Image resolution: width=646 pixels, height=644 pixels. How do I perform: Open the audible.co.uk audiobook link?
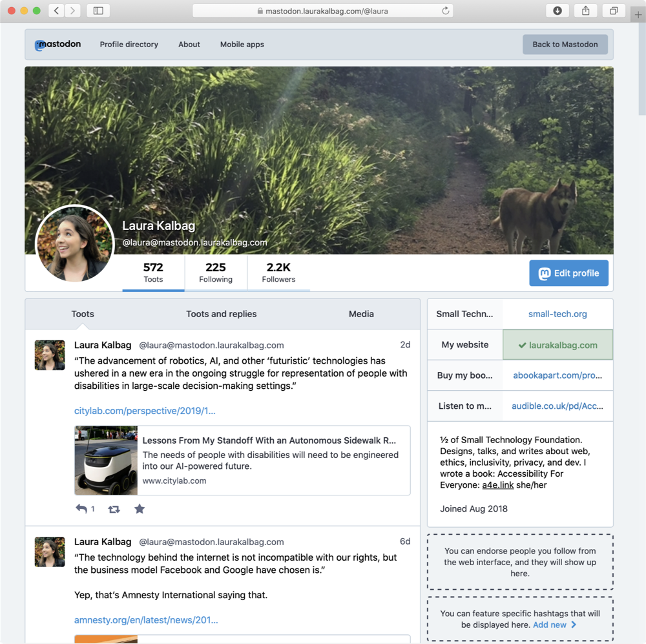[x=557, y=406]
